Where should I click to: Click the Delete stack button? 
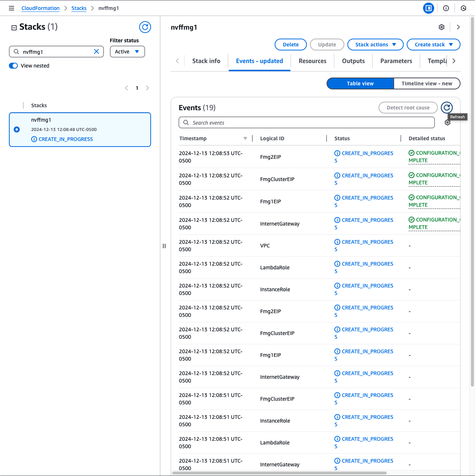291,45
